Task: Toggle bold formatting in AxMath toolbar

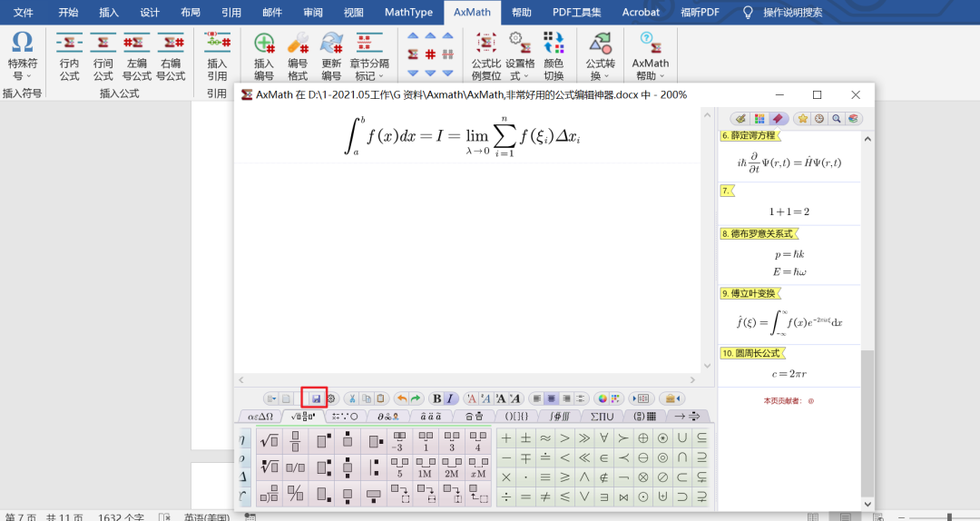Action: click(437, 398)
